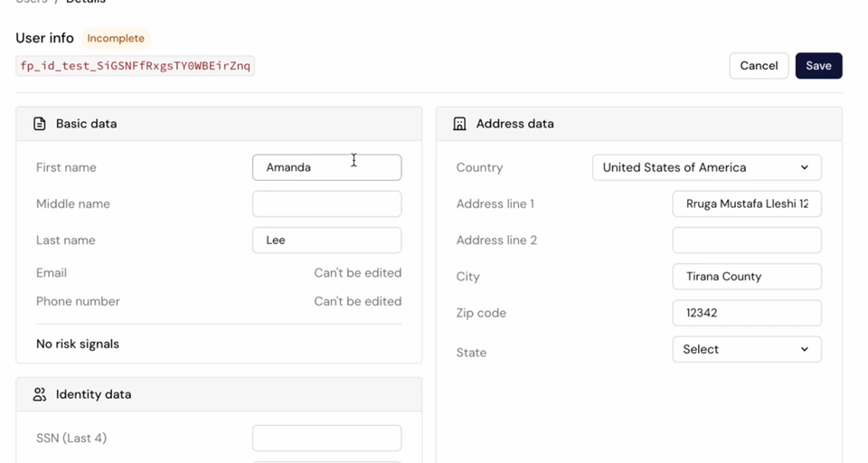Click the Incomplete status badge
868x463 pixels.
pyautogui.click(x=116, y=39)
